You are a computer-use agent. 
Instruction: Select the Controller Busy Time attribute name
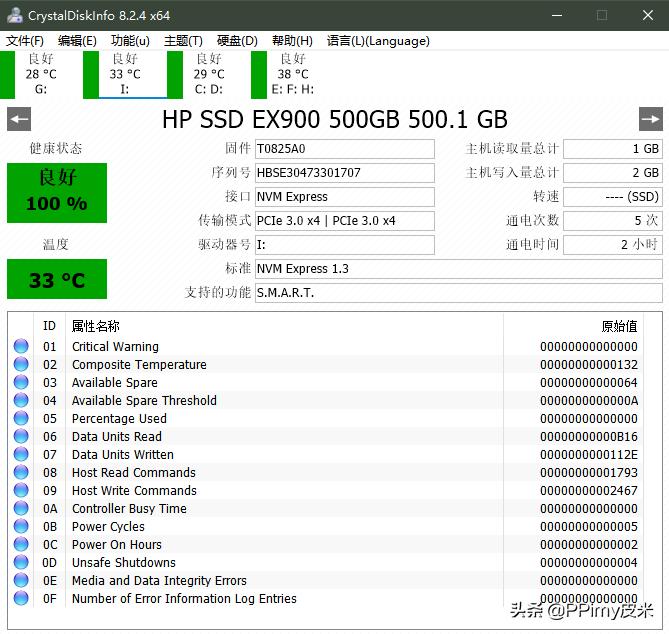pos(129,509)
